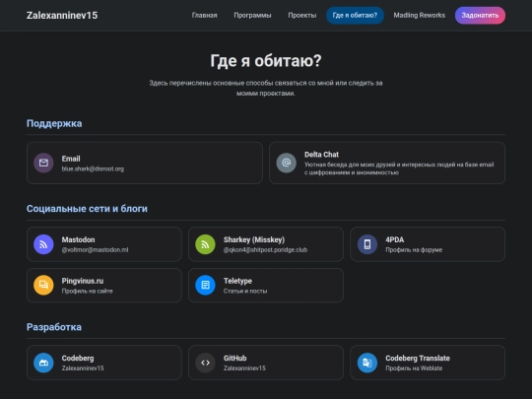The width and height of the screenshot is (532, 399).
Task: Click the Где я обитаю? page title
Action: pyautogui.click(x=266, y=61)
